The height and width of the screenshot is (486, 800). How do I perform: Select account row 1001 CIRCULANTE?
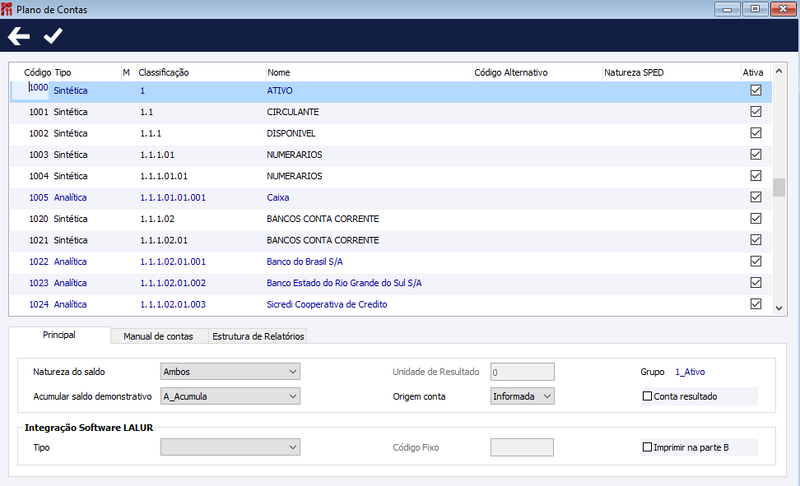point(391,112)
